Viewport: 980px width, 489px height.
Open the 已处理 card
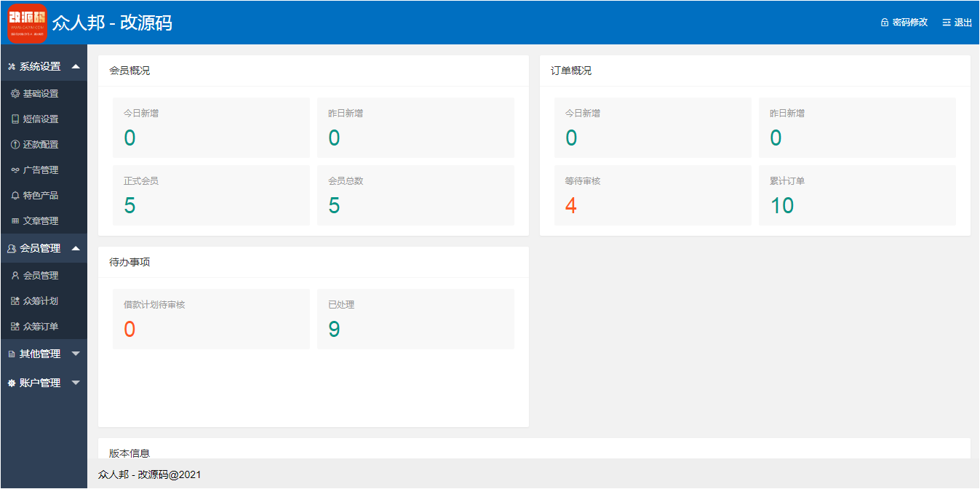coord(416,319)
